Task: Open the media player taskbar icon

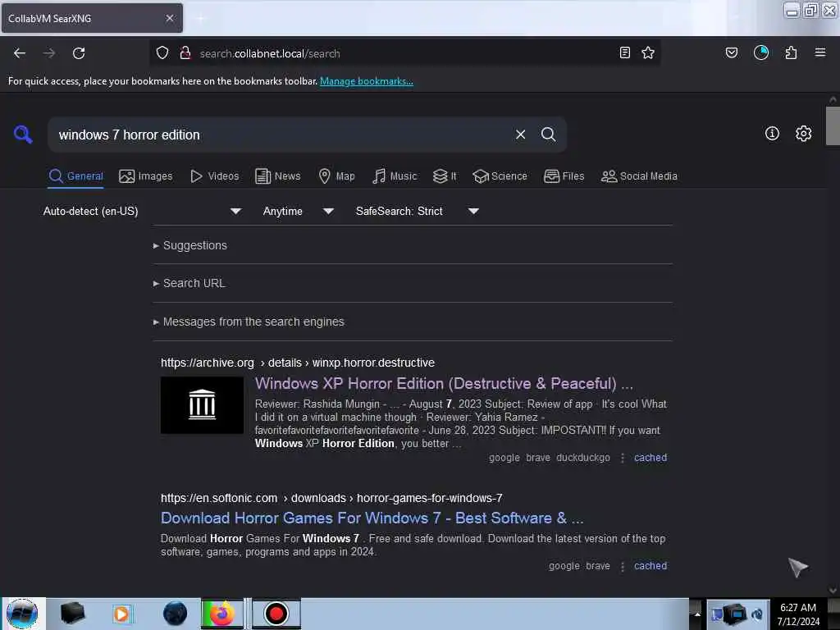Action: (x=121, y=614)
